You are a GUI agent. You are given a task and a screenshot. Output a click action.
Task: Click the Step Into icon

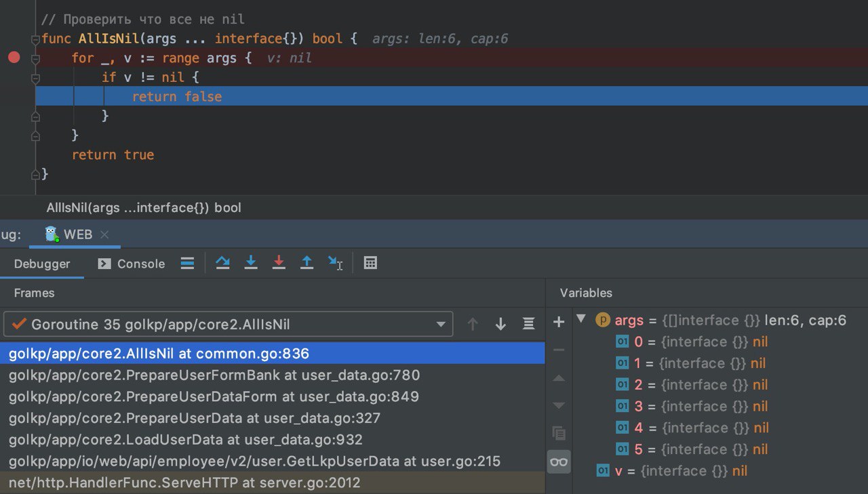click(x=251, y=263)
